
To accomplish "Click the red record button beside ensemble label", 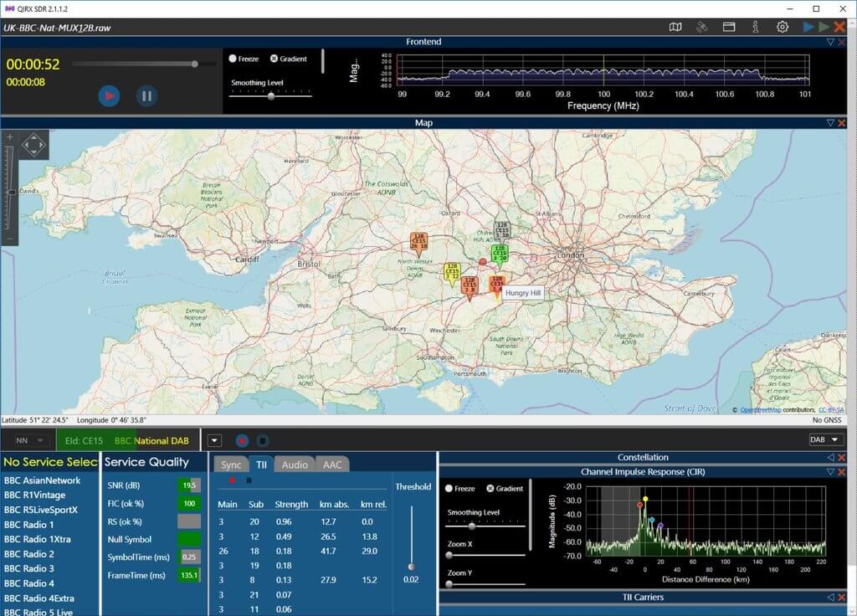I will tap(242, 440).
